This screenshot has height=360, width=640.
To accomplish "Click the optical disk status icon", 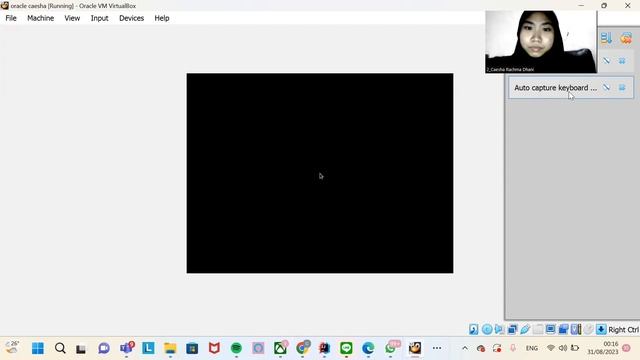I will pyautogui.click(x=487, y=329).
